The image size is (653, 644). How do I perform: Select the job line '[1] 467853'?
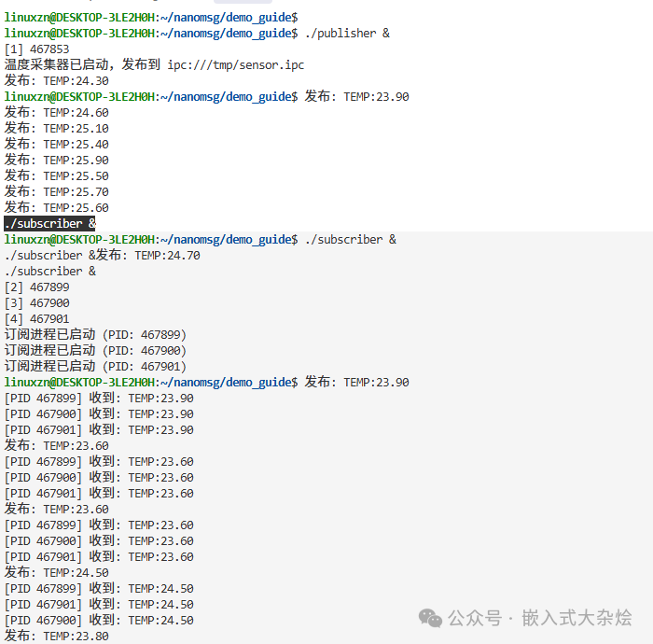click(x=36, y=49)
